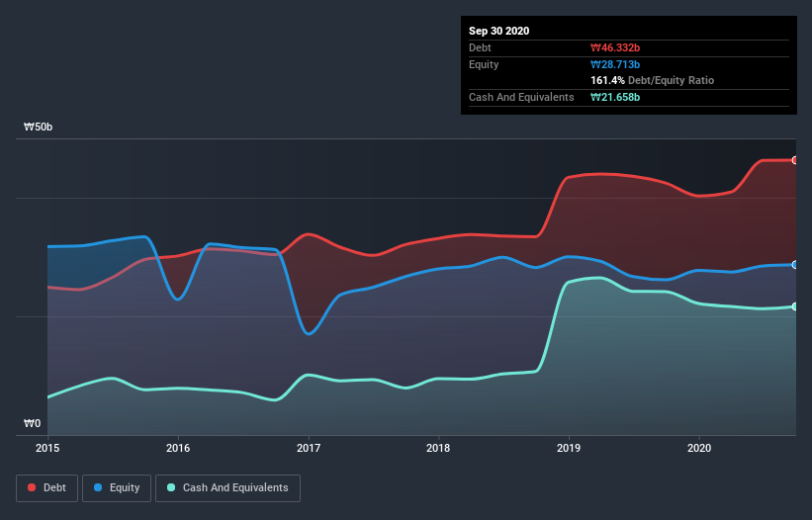Select the 2018 x-axis label

point(438,448)
